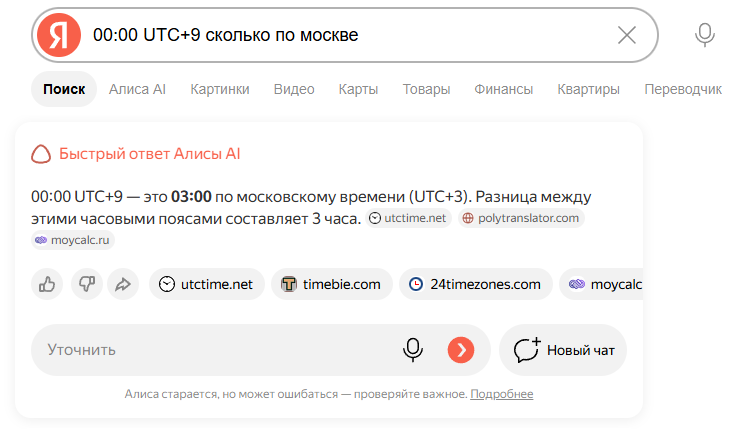Go to the Карты tab
Screen dimensions: 743x433
358,89
